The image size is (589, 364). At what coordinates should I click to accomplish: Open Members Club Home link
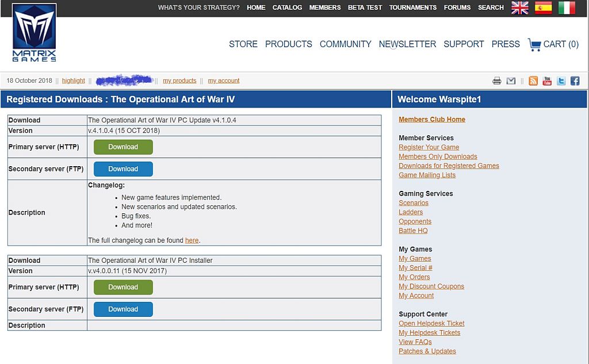(x=432, y=120)
